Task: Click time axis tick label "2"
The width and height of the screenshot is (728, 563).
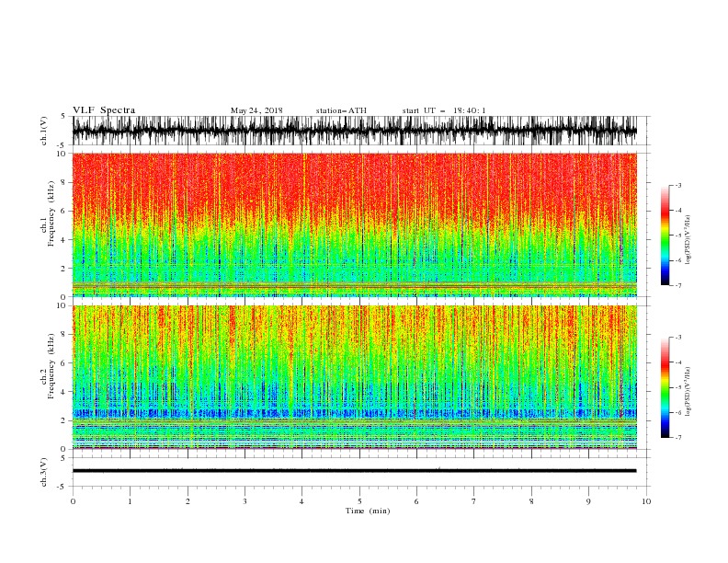Action: pyautogui.click(x=188, y=501)
